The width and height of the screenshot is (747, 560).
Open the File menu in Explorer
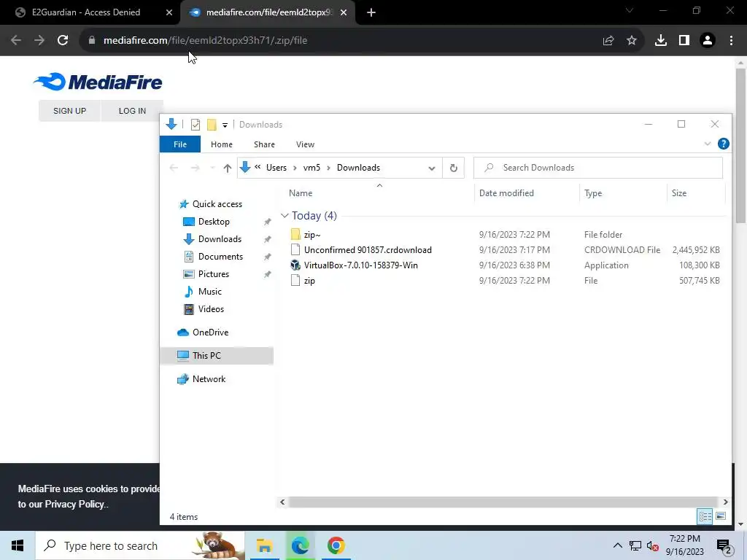pos(180,144)
